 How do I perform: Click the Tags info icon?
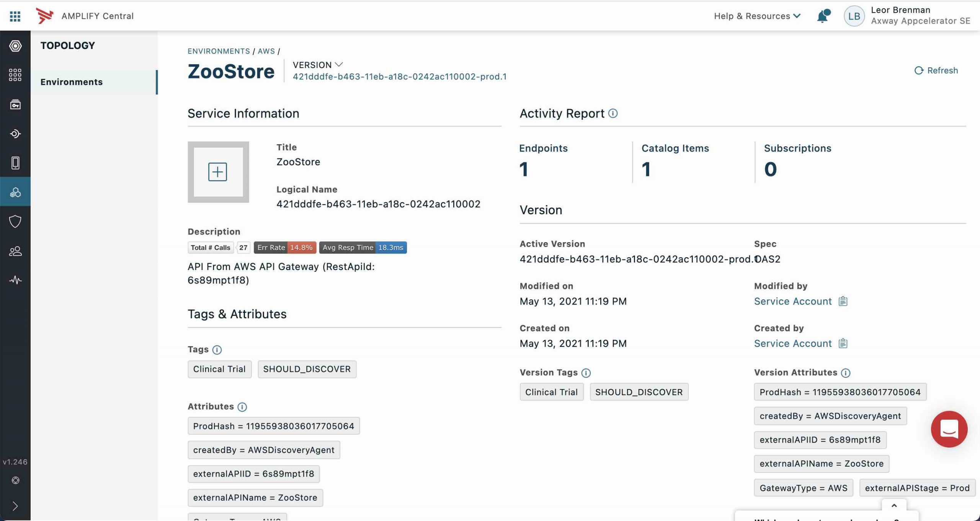pyautogui.click(x=217, y=350)
